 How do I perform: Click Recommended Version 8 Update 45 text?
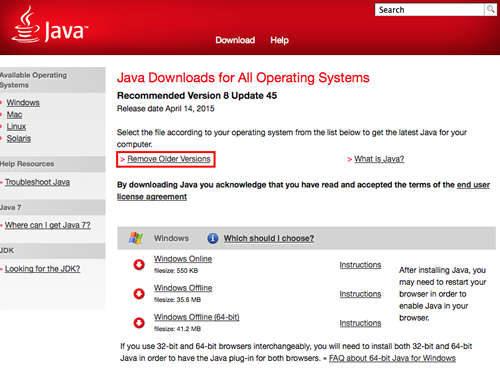197,96
